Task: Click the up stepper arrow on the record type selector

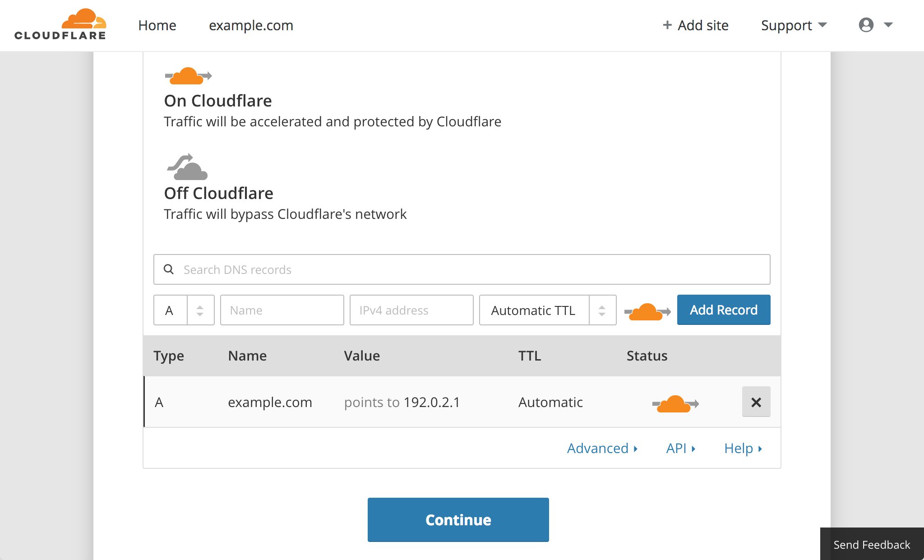Action: click(200, 307)
